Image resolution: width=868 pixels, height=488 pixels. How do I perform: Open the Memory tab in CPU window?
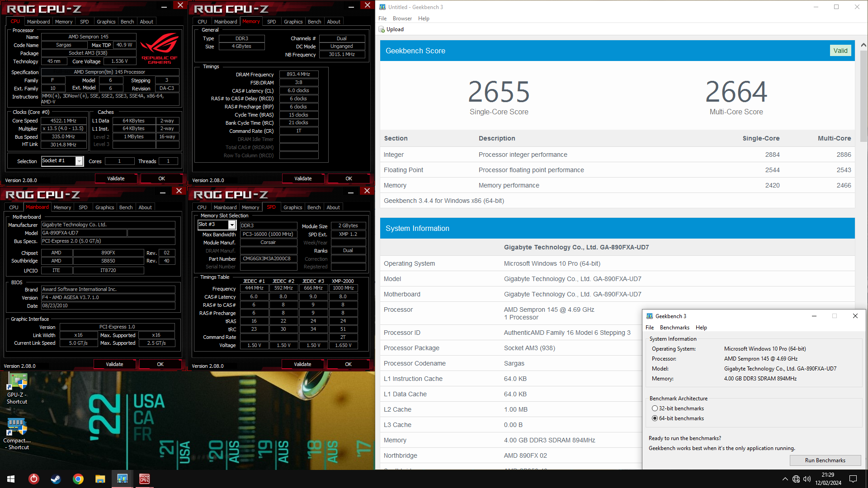tap(64, 22)
